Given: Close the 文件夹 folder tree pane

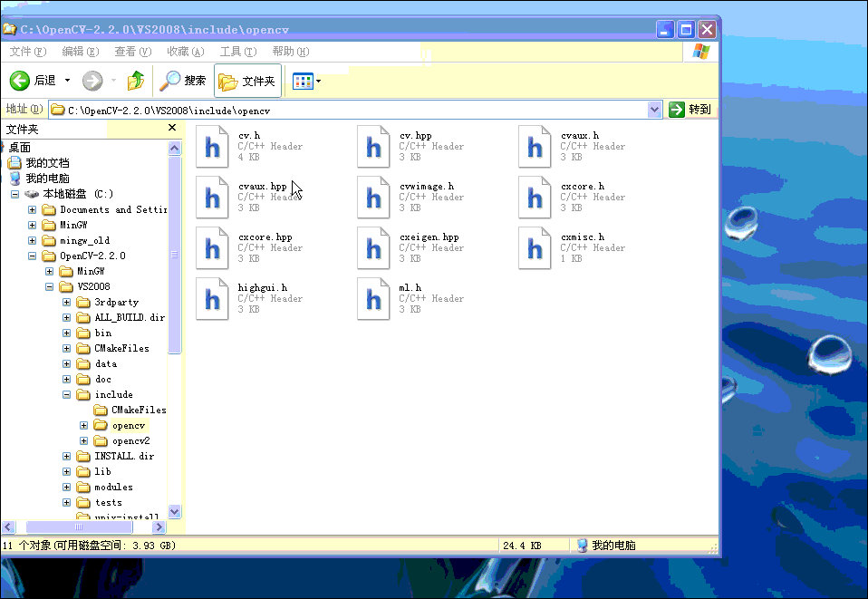Looking at the screenshot, I should pos(172,128).
